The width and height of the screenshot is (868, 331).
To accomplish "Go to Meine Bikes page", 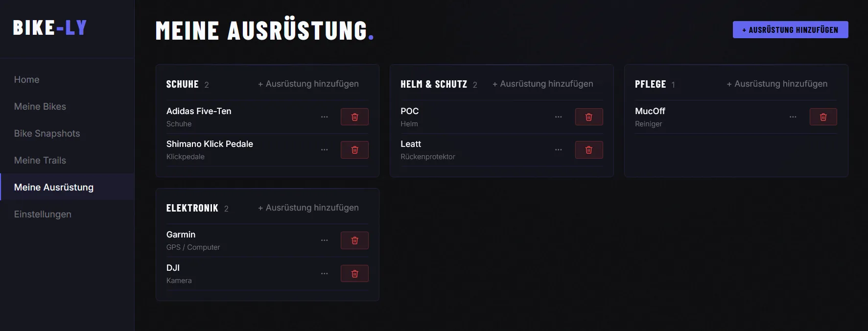I will pos(40,107).
